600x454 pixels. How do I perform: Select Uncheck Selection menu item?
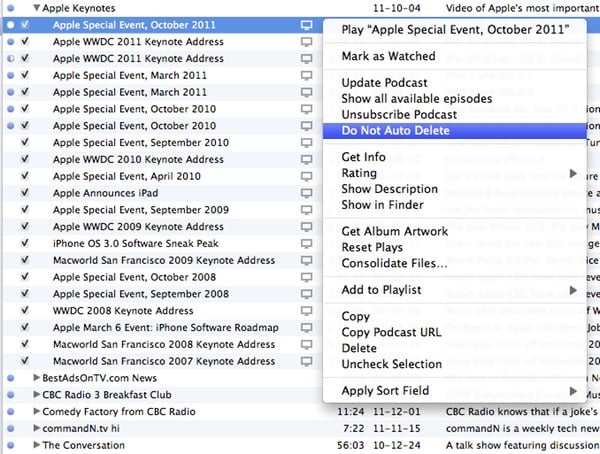coord(455,364)
